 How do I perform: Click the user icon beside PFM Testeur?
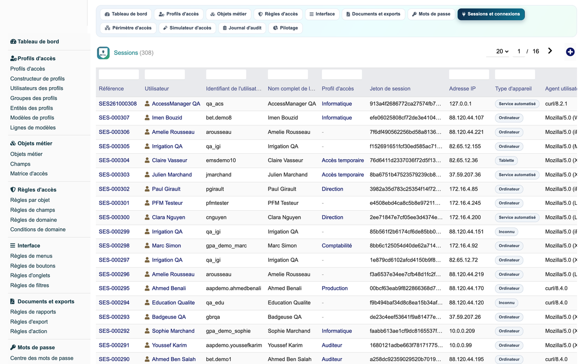(147, 203)
